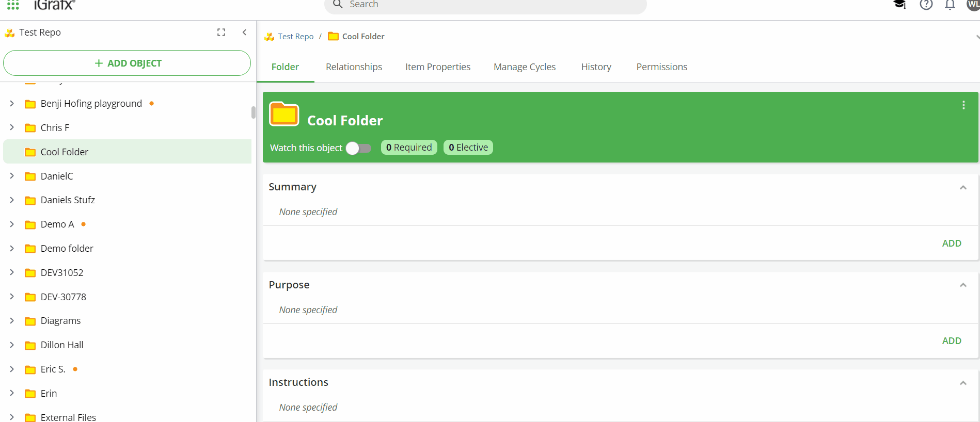Screen dimensions: 980x422
Task: Collapse the Summary section
Action: [x=962, y=187]
